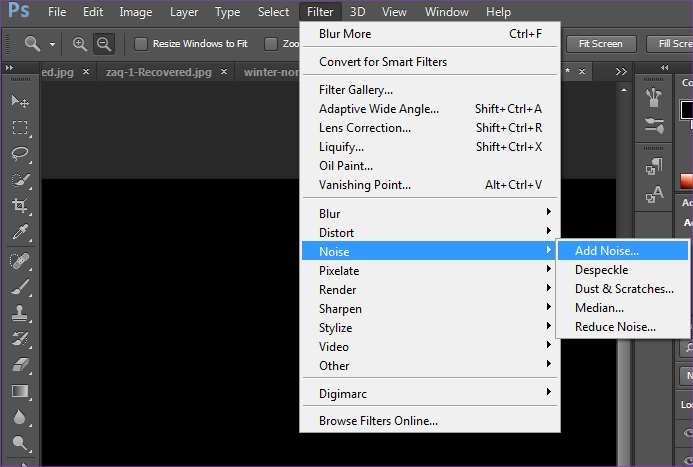Screen dimensions: 693x467
Task: Open Filter Gallery from the menu
Action: pyautogui.click(x=355, y=90)
